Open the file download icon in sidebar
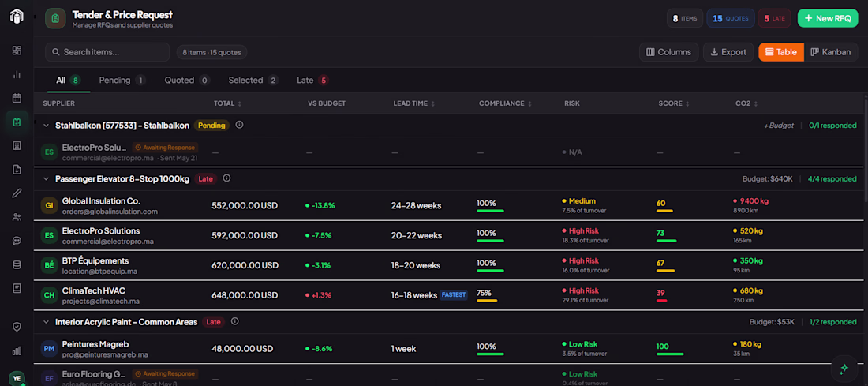This screenshot has width=868, height=386. pos(17,170)
